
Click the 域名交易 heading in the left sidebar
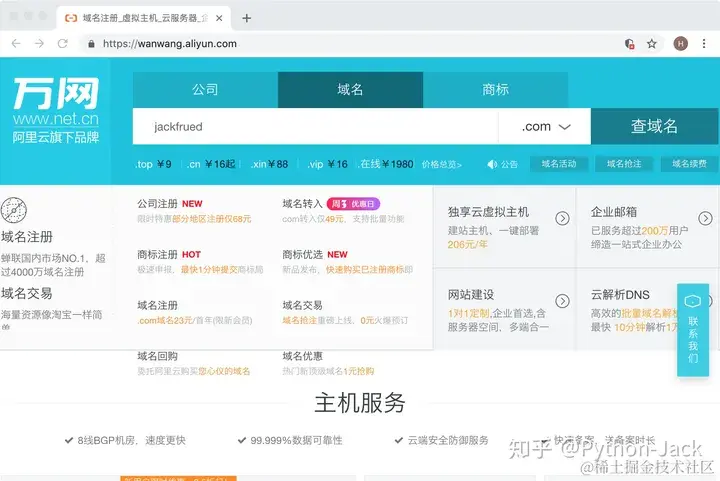tap(27, 293)
